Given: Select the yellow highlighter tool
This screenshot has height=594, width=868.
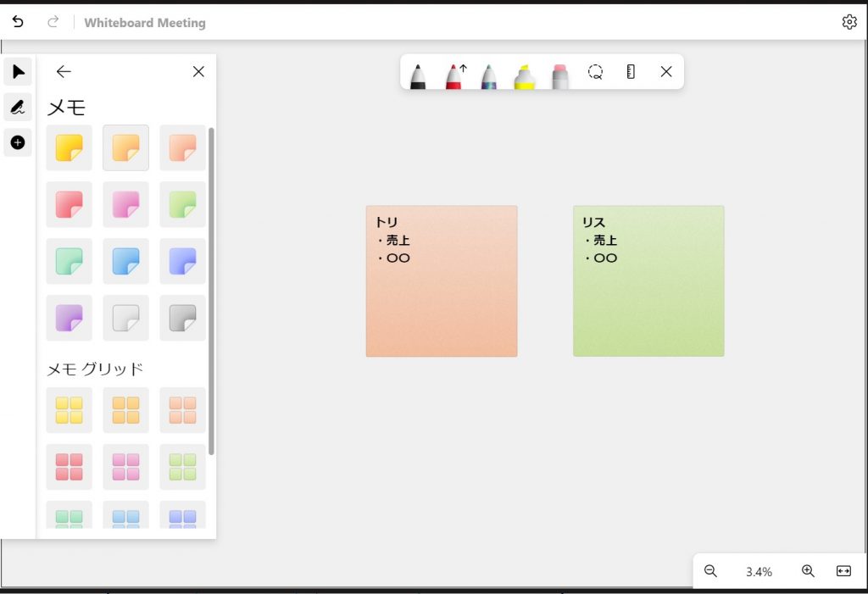Looking at the screenshot, I should point(525,75).
